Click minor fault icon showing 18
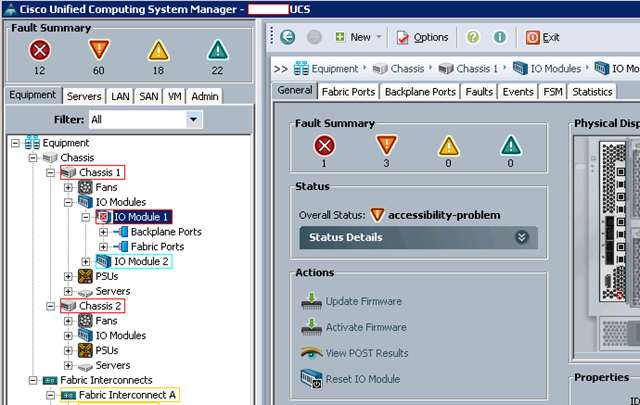Viewport: 640px width, 405px height. [158, 51]
